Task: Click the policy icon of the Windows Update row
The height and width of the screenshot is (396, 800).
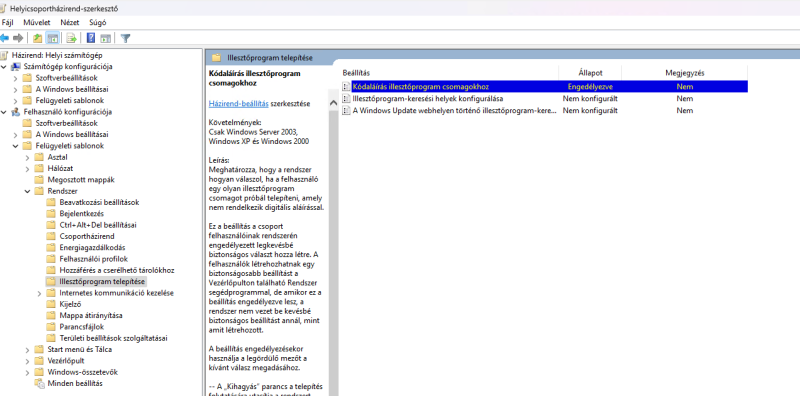Action: click(x=346, y=110)
